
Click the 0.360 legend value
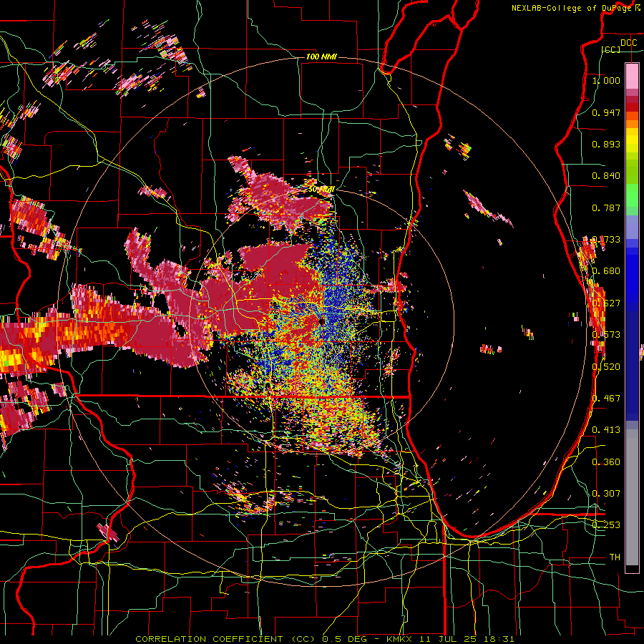click(x=606, y=462)
